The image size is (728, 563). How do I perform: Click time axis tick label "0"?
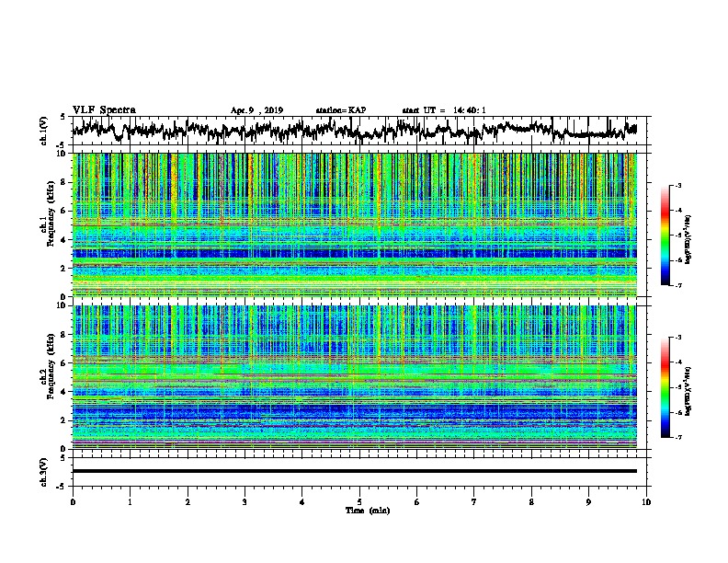point(73,502)
